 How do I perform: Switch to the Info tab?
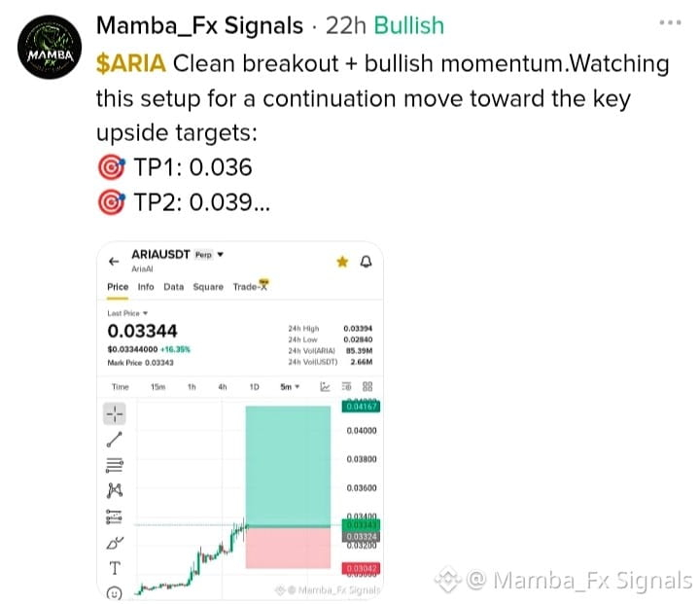click(x=146, y=287)
